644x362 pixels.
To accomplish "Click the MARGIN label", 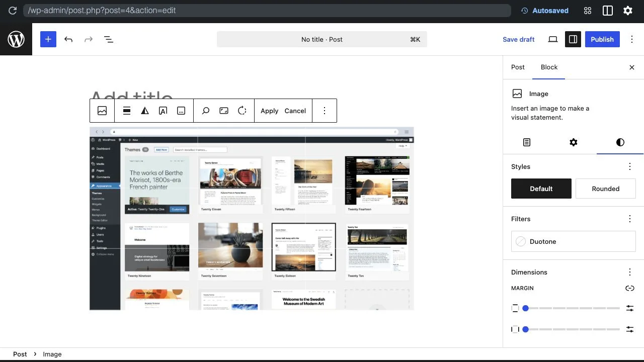I will [522, 288].
